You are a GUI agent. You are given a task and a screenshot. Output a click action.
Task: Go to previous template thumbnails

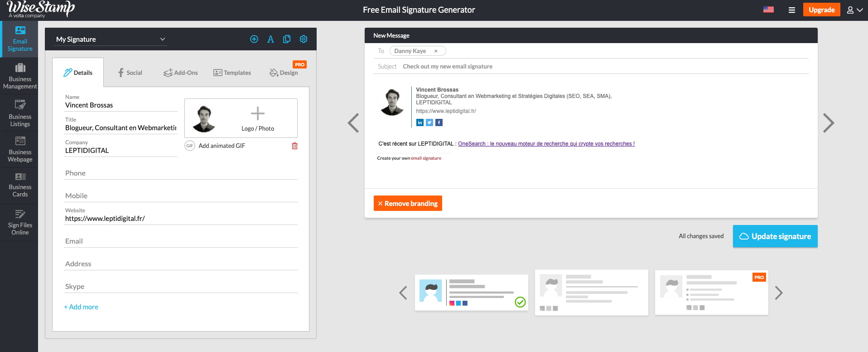click(403, 293)
